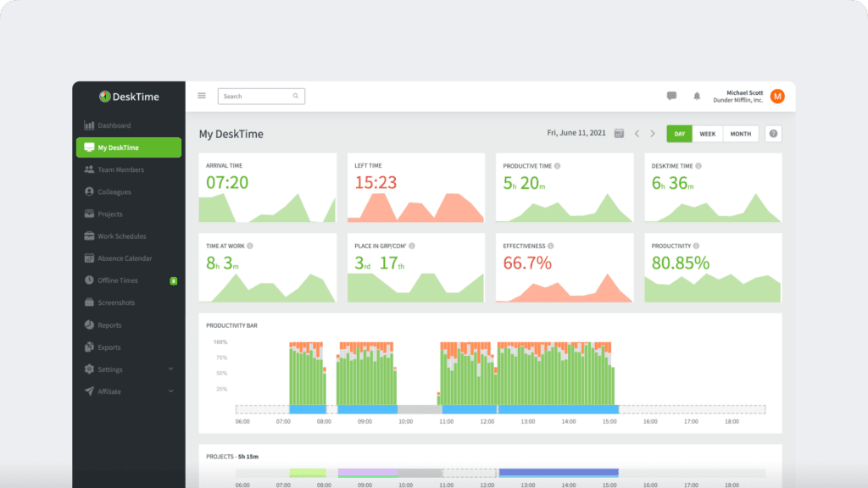Open Screenshots in the sidebar
The height and width of the screenshot is (488, 868).
116,302
